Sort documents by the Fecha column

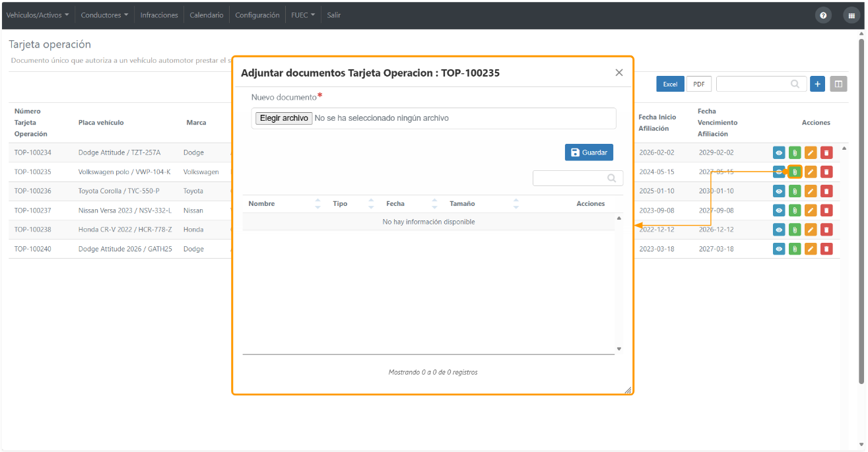412,204
